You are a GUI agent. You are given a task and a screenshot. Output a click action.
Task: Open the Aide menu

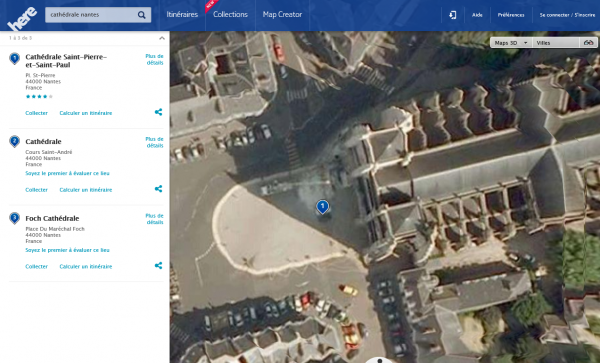pos(477,15)
